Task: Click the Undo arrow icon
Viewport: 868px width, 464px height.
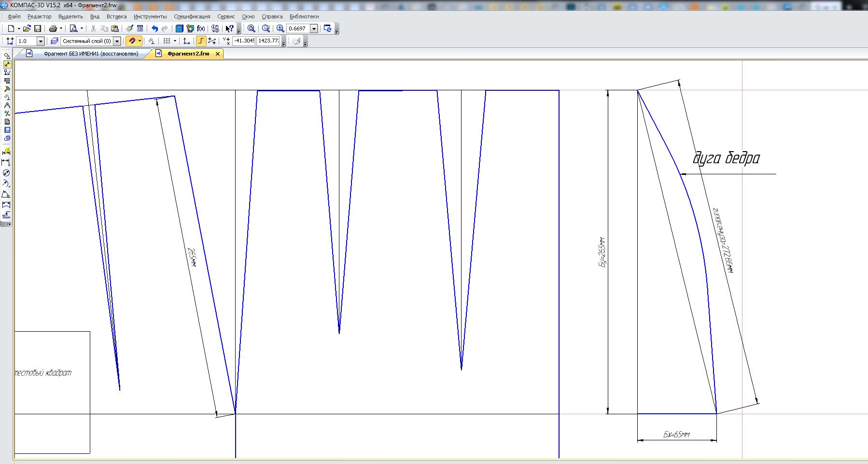Action: pos(154,28)
